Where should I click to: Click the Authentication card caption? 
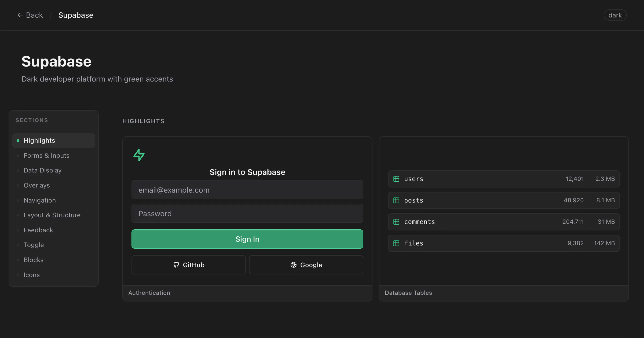(149, 293)
